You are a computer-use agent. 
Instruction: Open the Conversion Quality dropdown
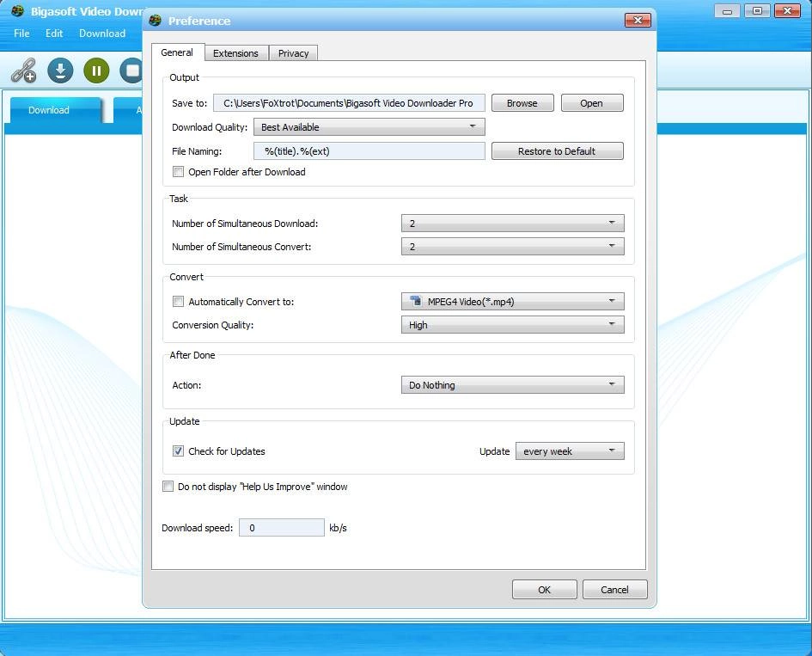coord(513,325)
